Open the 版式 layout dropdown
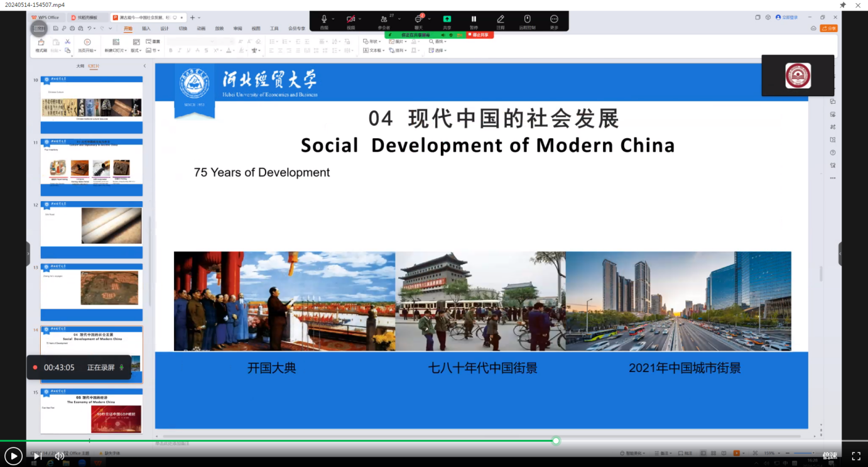 point(137,50)
